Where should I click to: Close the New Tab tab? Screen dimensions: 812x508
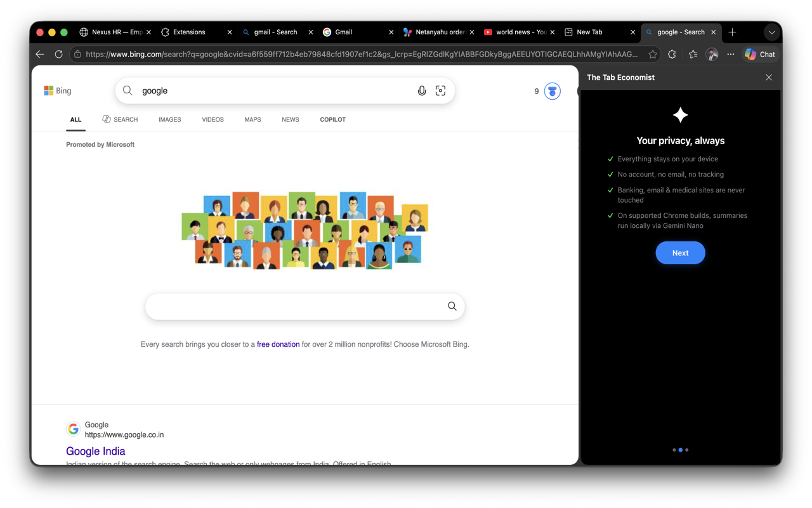point(632,32)
